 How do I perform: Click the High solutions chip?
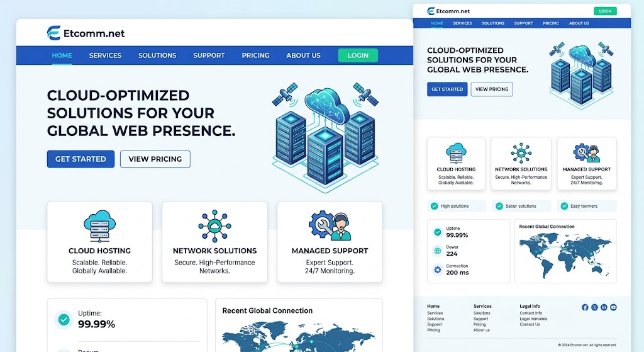point(457,206)
